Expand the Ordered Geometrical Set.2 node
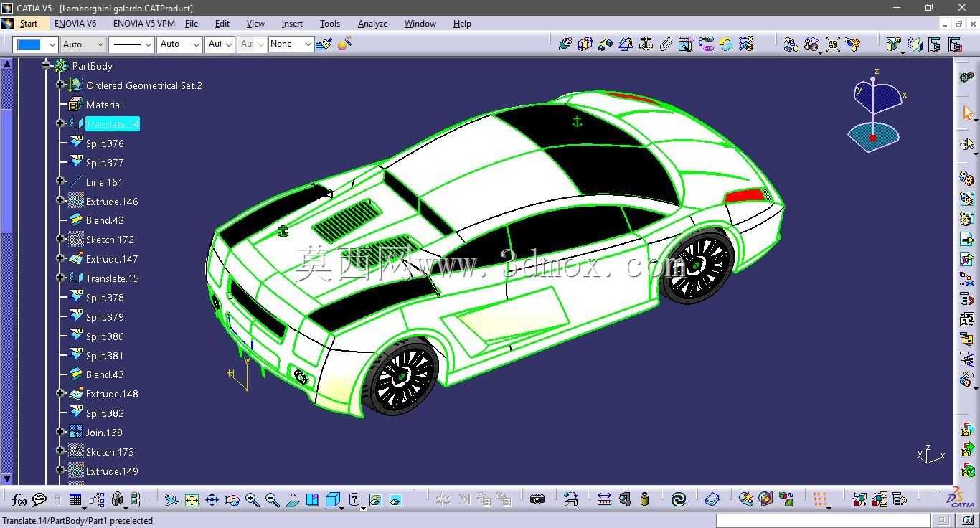Viewport: 980px width, 528px height. [x=60, y=85]
